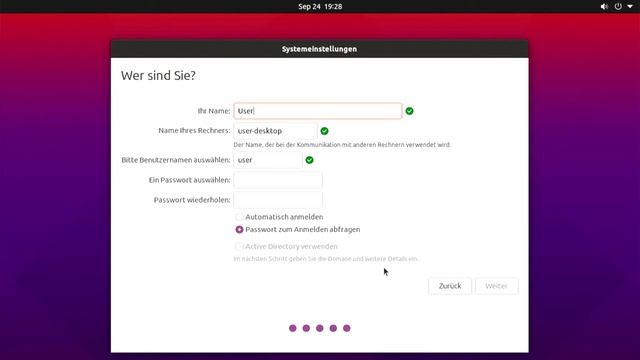Focus the Passwort wiederholen field
The height and width of the screenshot is (360, 640).
tap(278, 200)
